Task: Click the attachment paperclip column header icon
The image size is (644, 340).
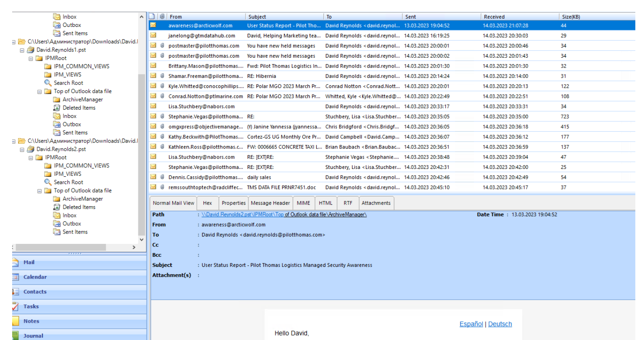Action: pyautogui.click(x=162, y=17)
